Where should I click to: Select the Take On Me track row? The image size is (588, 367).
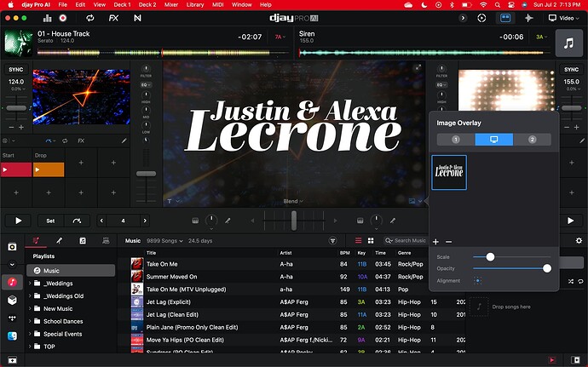click(291, 264)
